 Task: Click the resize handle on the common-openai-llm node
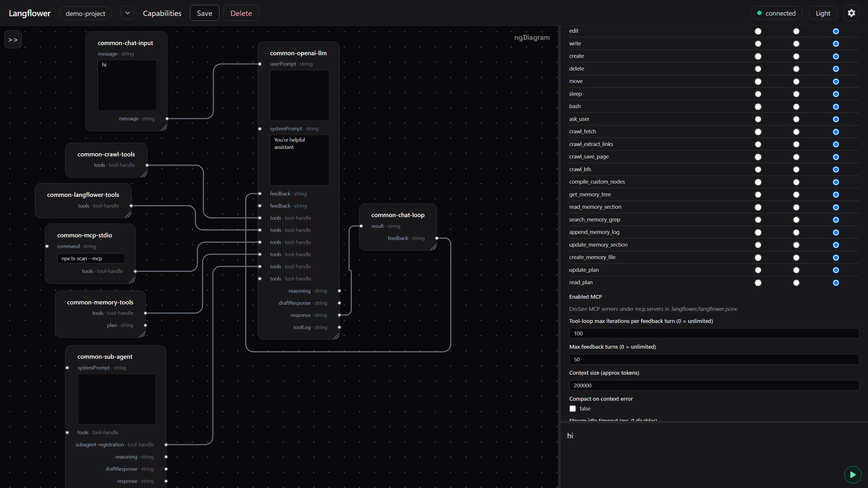coord(336,336)
